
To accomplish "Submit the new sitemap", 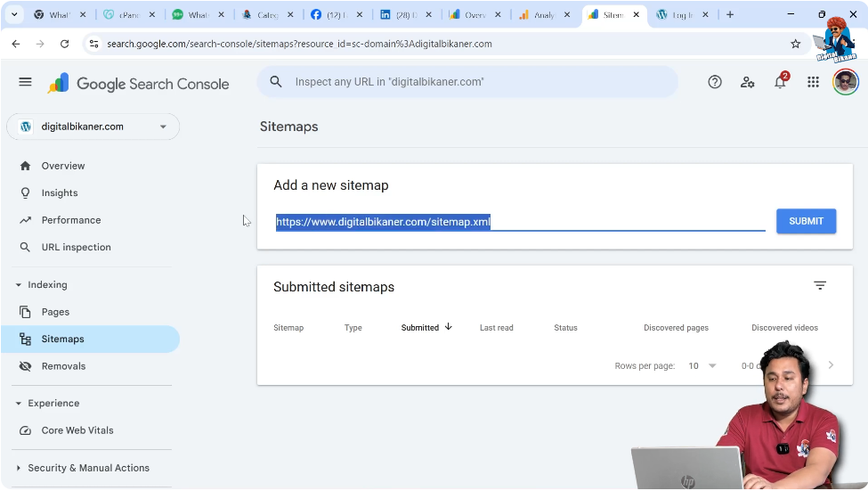I will [x=806, y=221].
